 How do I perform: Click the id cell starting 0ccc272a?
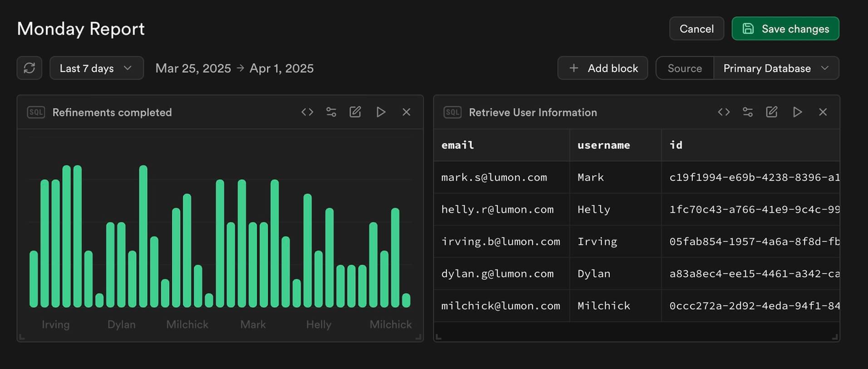coord(750,306)
